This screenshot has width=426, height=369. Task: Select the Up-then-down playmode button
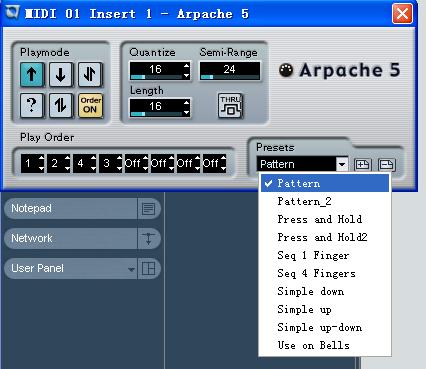coord(90,74)
